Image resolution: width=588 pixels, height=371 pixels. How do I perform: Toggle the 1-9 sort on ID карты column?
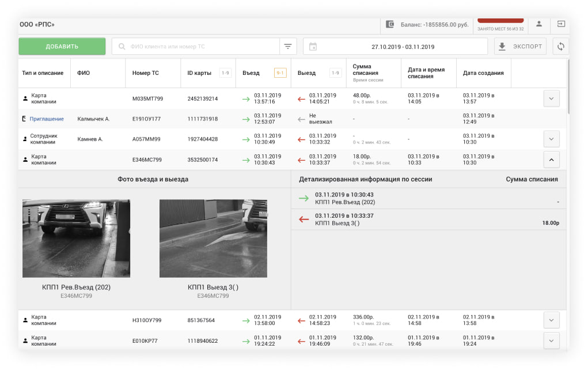pyautogui.click(x=226, y=73)
